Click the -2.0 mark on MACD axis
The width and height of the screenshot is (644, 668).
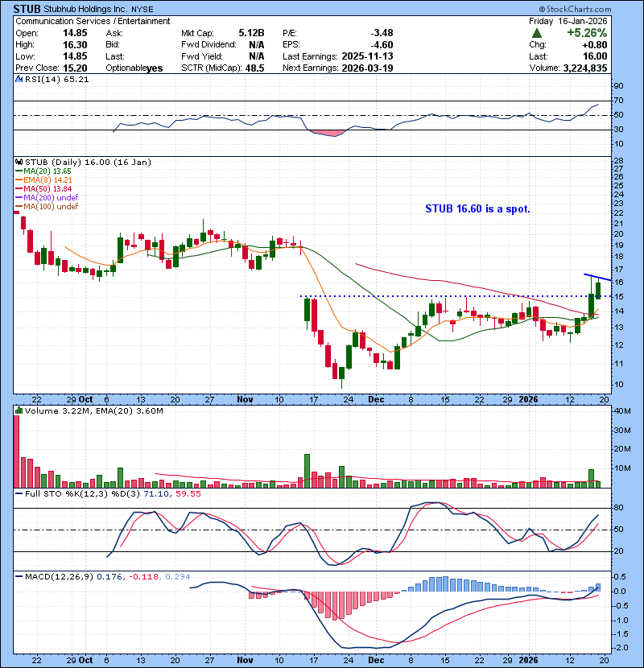point(620,648)
